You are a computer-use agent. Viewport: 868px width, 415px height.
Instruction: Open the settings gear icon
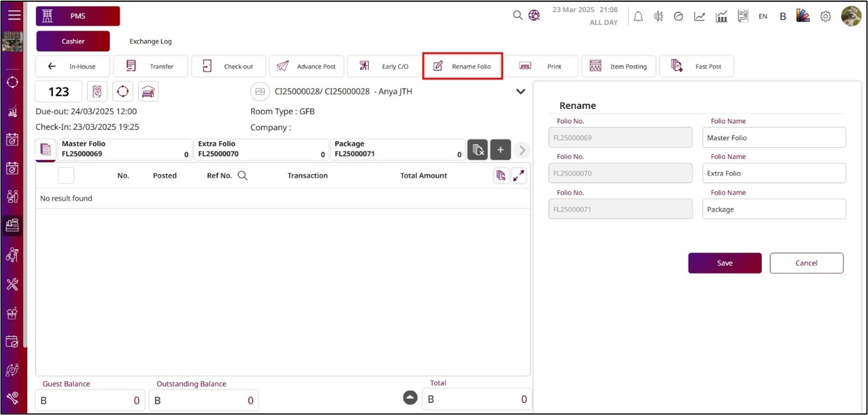[x=825, y=16]
